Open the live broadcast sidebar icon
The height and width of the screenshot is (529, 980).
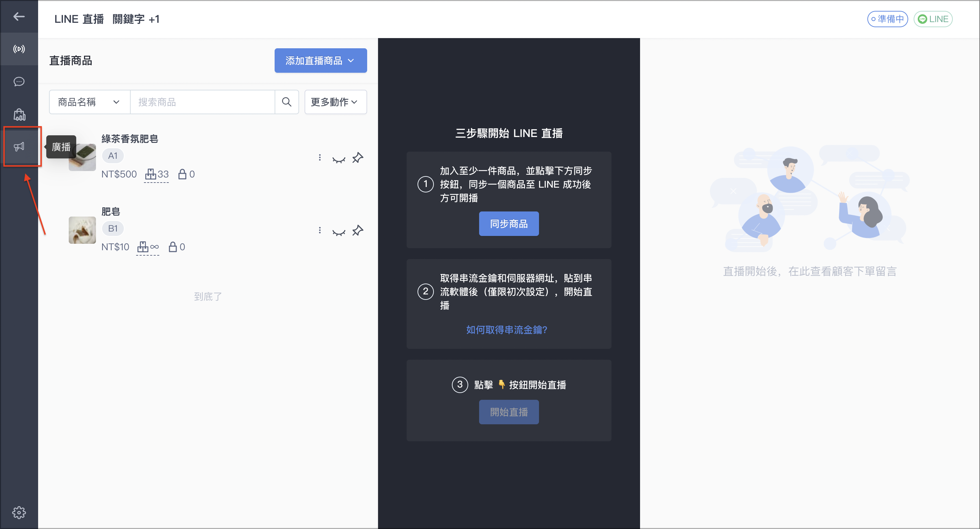point(19,49)
